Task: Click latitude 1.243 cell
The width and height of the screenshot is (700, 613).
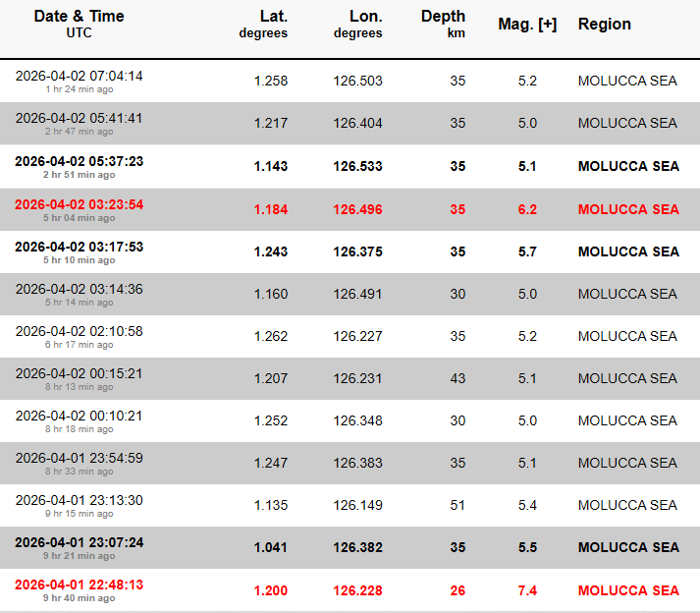Action: coord(271,252)
